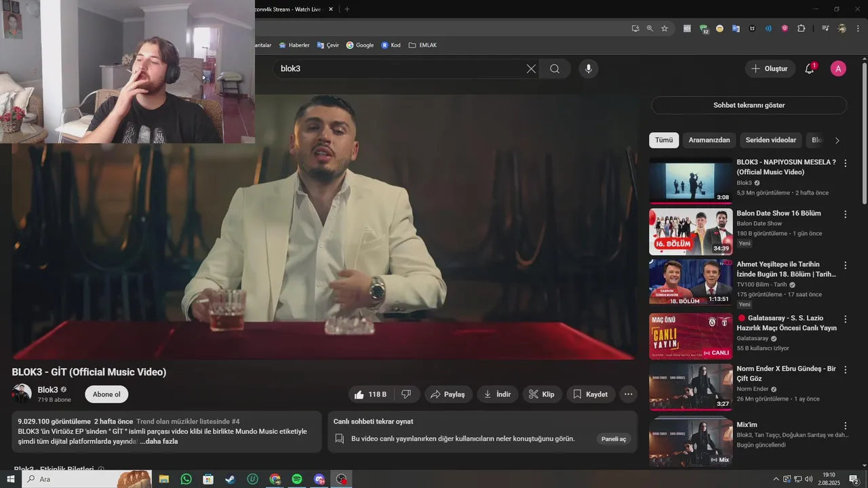The height and width of the screenshot is (488, 868).
Task: Open options menu for Mix'im
Action: (x=845, y=426)
